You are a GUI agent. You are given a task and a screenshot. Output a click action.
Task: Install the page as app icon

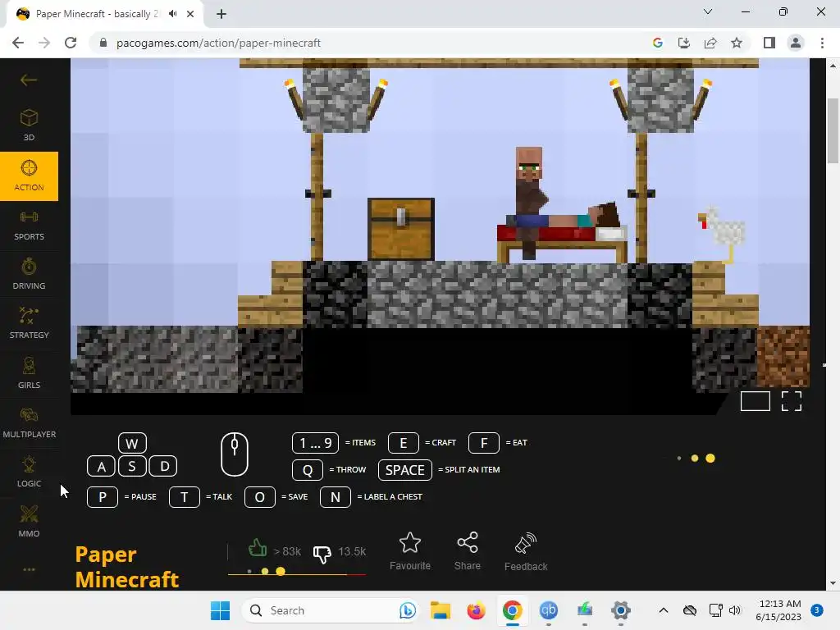(x=684, y=43)
